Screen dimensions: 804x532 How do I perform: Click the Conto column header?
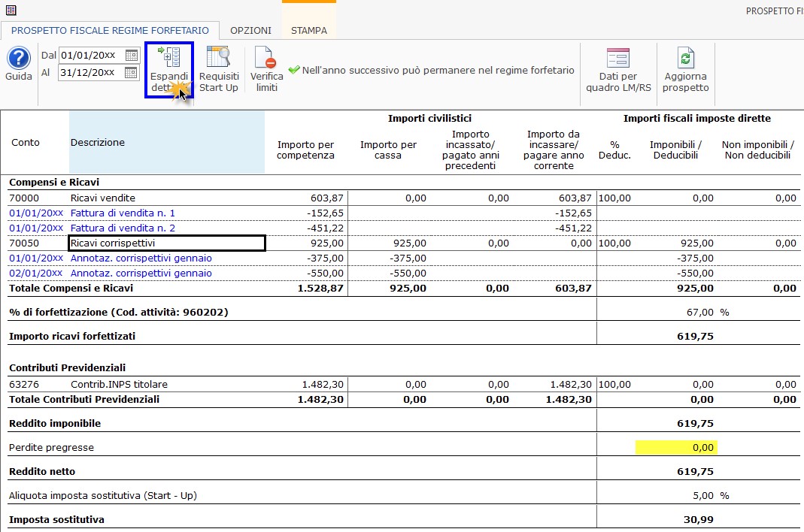click(25, 143)
